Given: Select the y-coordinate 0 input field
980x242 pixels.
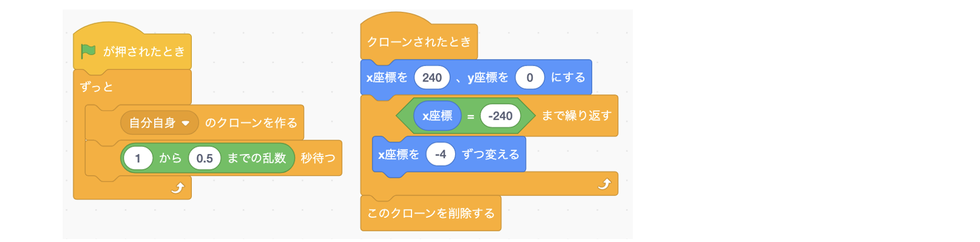Looking at the screenshot, I should (x=530, y=77).
